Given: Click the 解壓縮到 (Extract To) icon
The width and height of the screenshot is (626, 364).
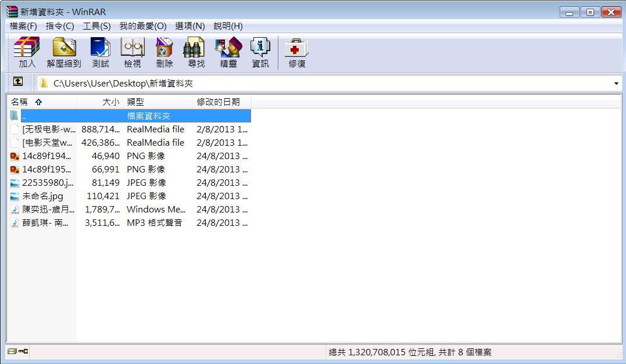Looking at the screenshot, I should pyautogui.click(x=64, y=52).
